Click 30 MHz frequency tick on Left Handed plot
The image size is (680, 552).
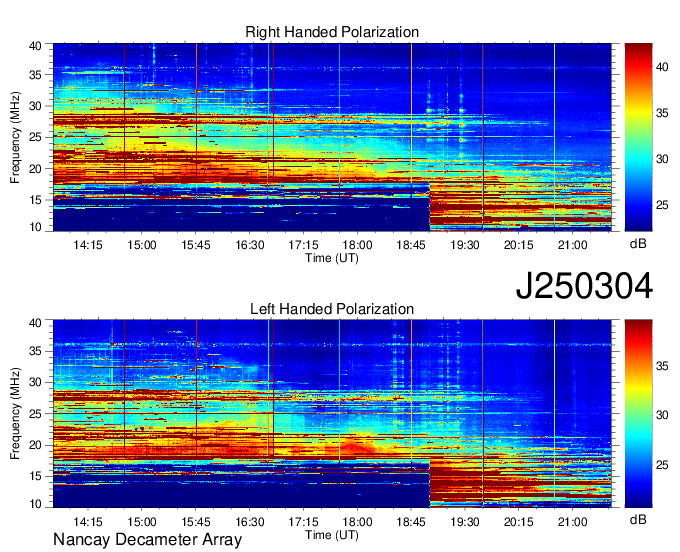pyautogui.click(x=36, y=382)
